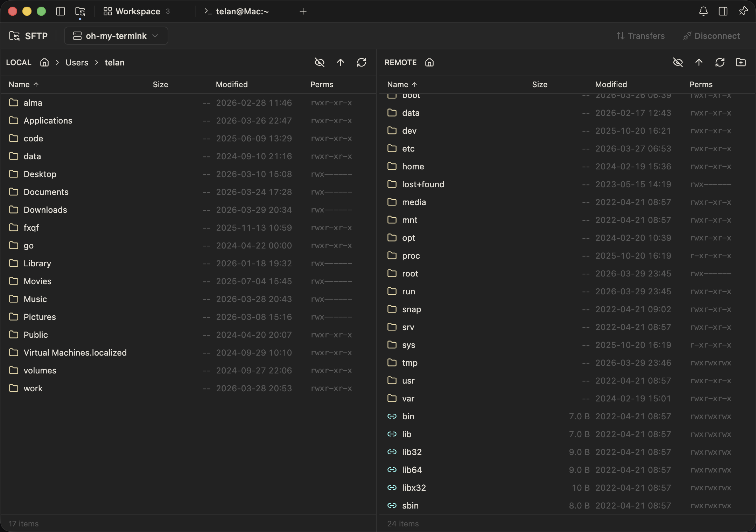Click Users in the local breadcrumb
756x532 pixels.
(x=77, y=62)
